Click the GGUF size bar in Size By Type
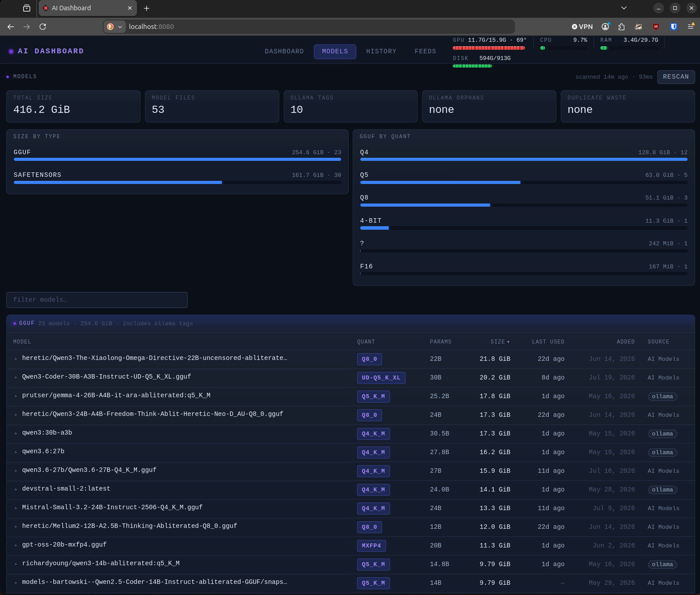 [177, 159]
